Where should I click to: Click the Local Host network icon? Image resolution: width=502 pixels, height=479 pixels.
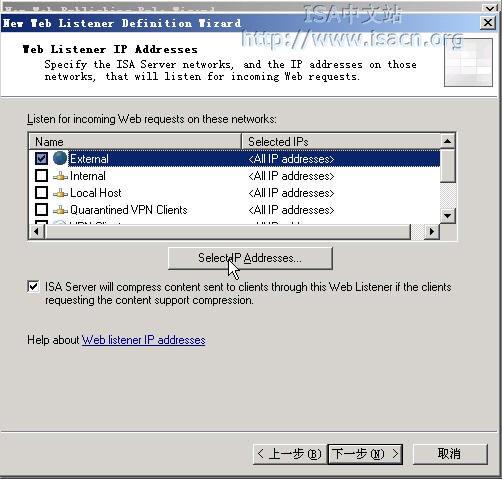pyautogui.click(x=60, y=193)
